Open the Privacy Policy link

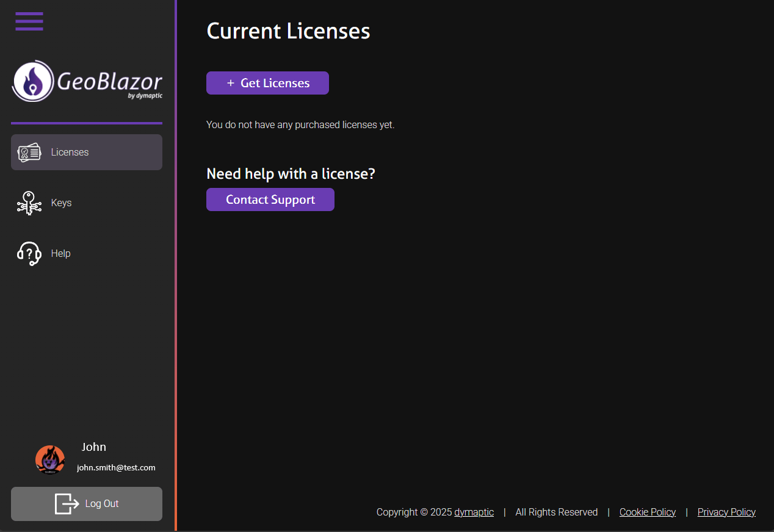726,512
